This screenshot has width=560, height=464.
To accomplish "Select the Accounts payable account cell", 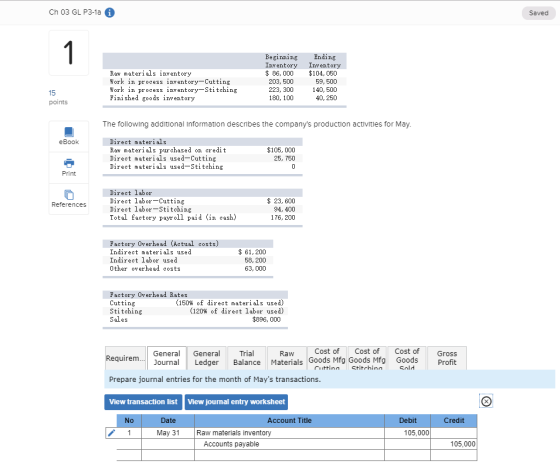I will coord(290,444).
